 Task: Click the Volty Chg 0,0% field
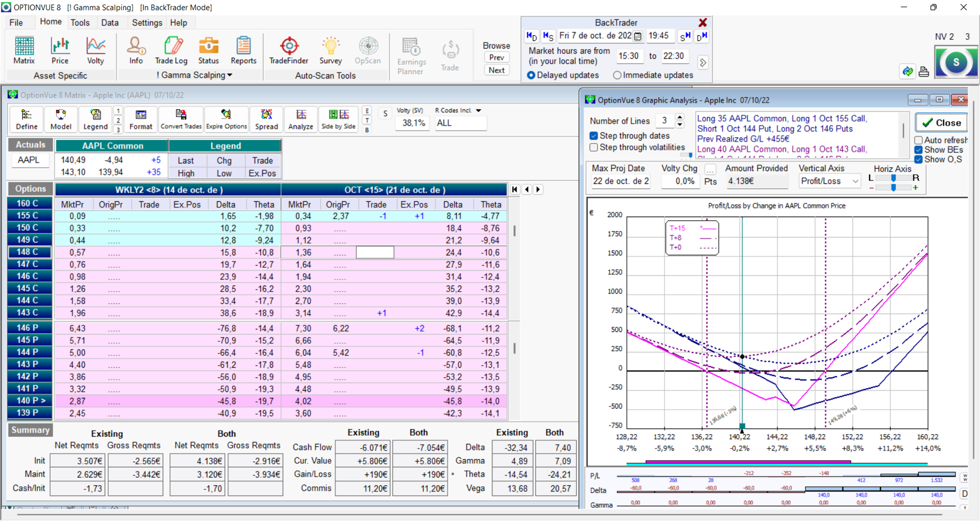[680, 181]
